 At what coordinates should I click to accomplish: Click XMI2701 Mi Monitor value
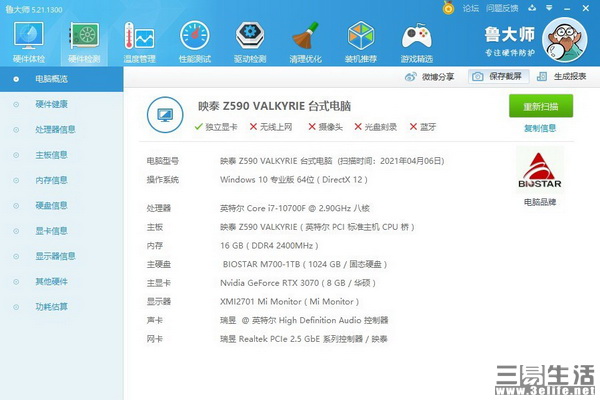[x=290, y=302]
